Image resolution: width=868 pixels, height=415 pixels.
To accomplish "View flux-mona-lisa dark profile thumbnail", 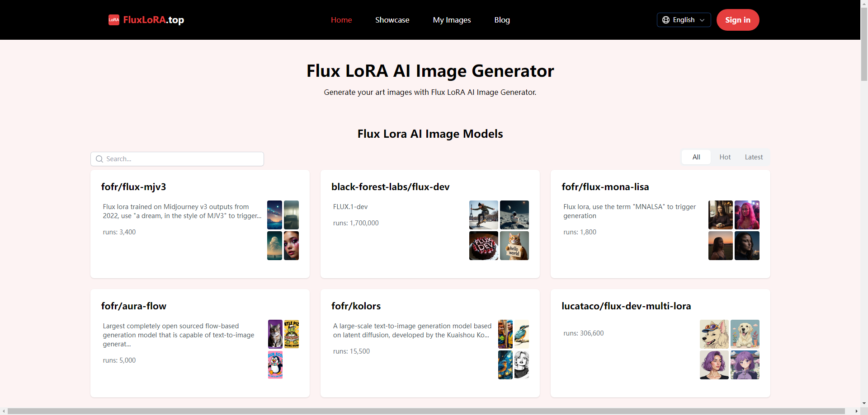I will tap(747, 246).
